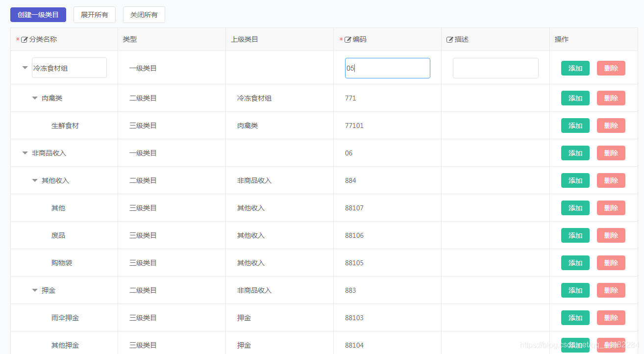This screenshot has height=354, width=644.
Task: Collapse the 肉禽类 tree row
Action: click(x=35, y=98)
